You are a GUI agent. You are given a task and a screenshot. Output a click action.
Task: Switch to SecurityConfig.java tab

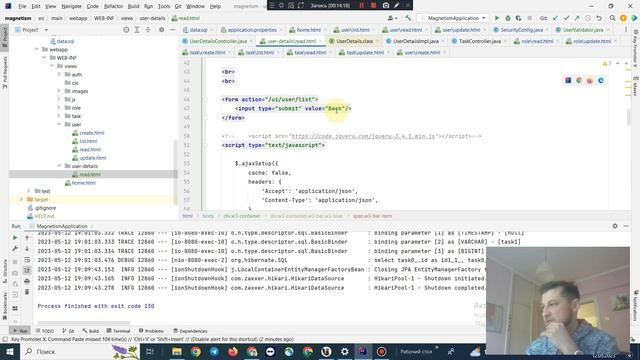tap(521, 30)
